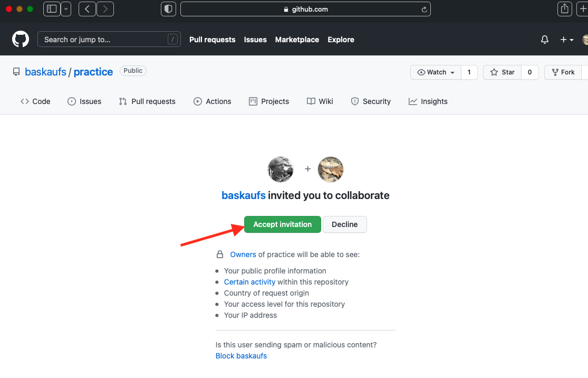Click the 'Country of request origin' text
This screenshot has width=588, height=378.
pos(266,293)
